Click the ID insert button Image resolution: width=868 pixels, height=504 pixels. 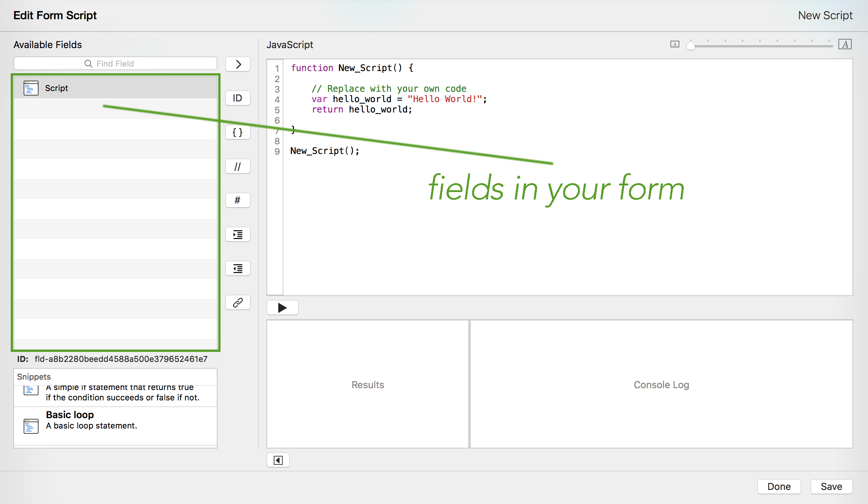click(238, 98)
